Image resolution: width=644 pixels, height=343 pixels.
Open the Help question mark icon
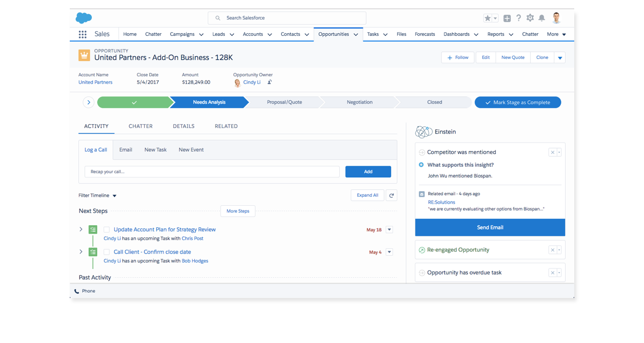click(x=518, y=18)
